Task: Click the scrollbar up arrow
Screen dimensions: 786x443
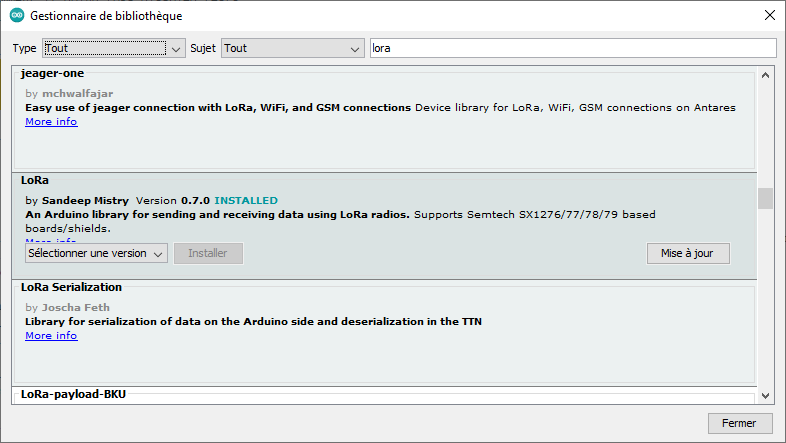Action: coord(765,75)
